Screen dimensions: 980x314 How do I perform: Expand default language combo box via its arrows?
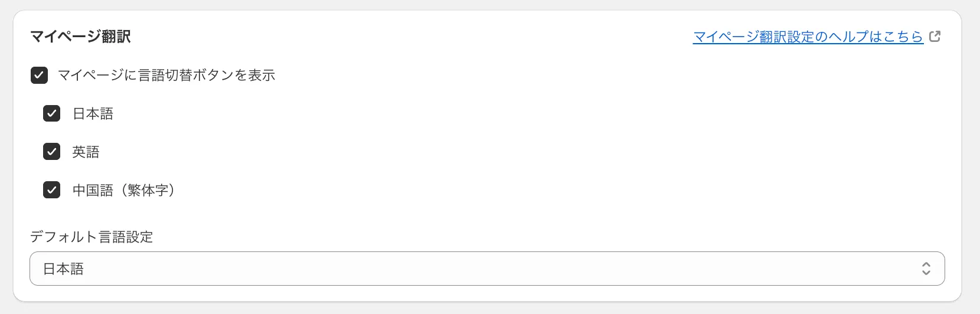(926, 269)
